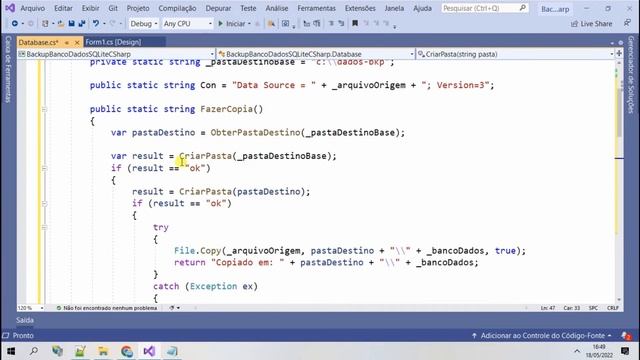Click the taskbar search magnifier
Screen dimensions: 640x360
tap(34, 351)
